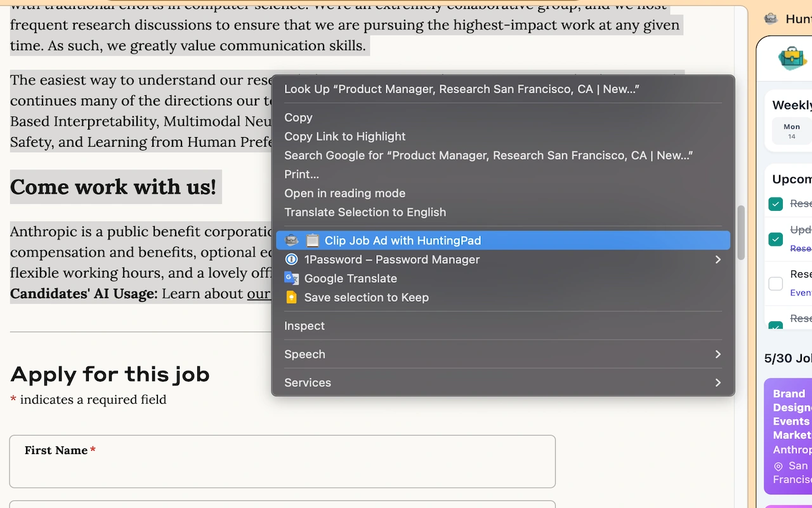Click the Google Keep note icon
The width and height of the screenshot is (812, 508).
(x=291, y=297)
